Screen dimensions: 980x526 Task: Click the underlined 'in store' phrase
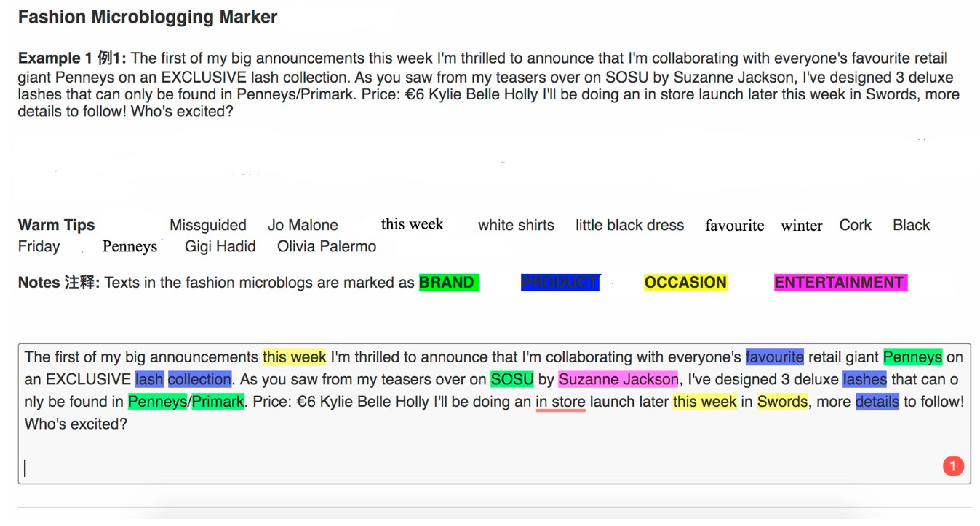560,402
